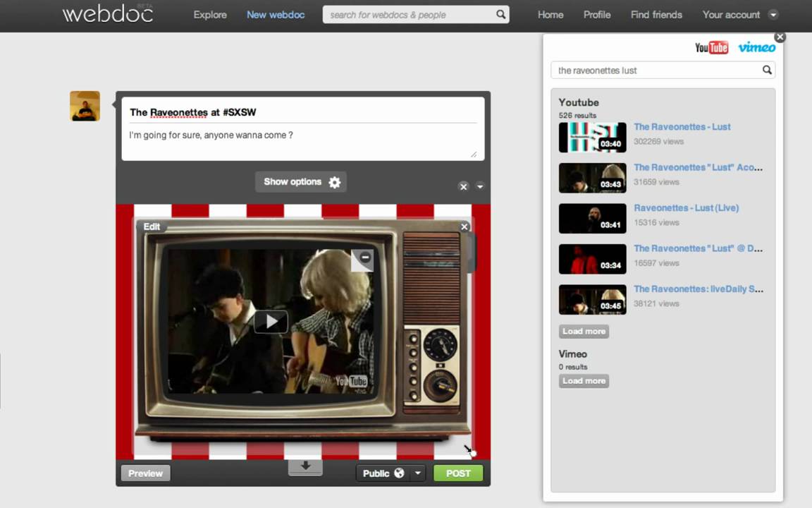Click the 'Vimeo' section heading
The width and height of the screenshot is (812, 508).
click(573, 354)
